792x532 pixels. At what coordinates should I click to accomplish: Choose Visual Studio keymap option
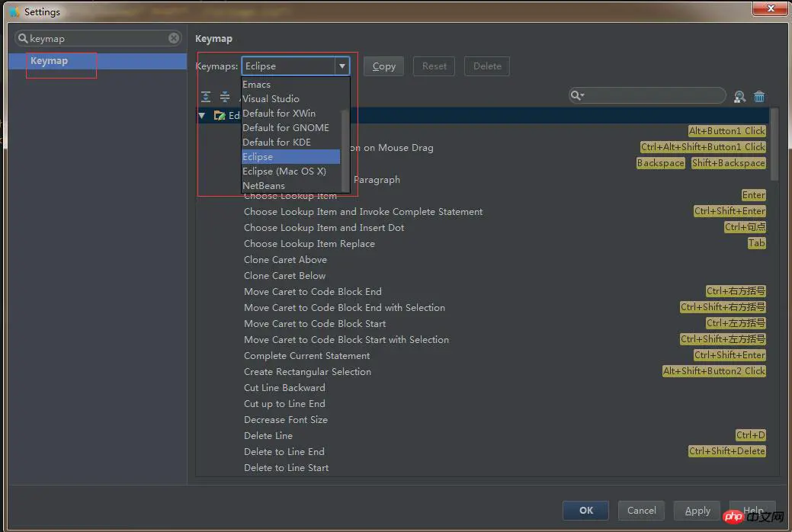(291, 99)
